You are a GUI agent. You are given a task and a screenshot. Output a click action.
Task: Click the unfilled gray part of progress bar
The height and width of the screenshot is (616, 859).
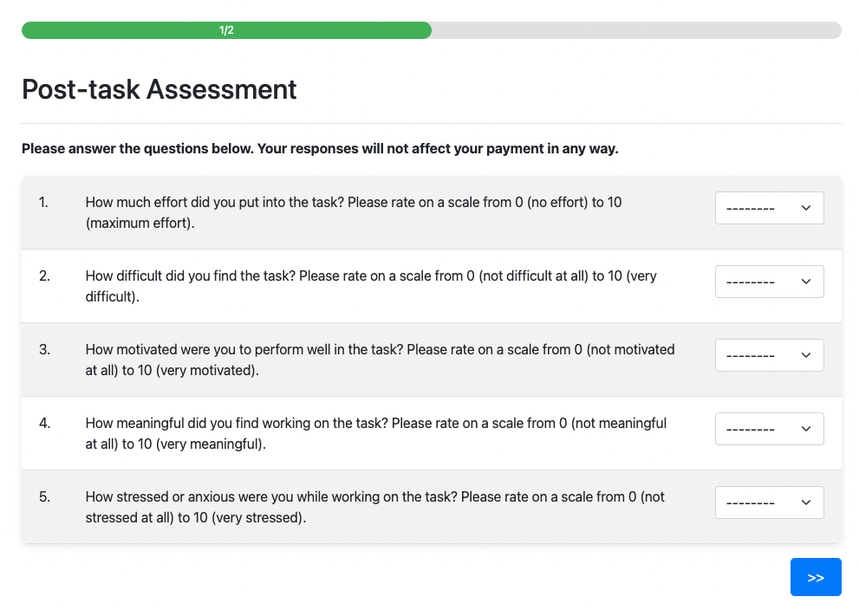[635, 30]
